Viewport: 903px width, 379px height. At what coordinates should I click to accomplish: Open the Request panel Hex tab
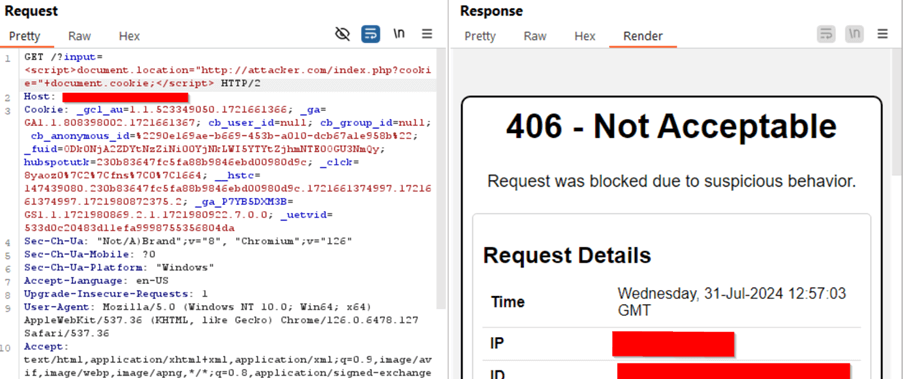tap(130, 36)
